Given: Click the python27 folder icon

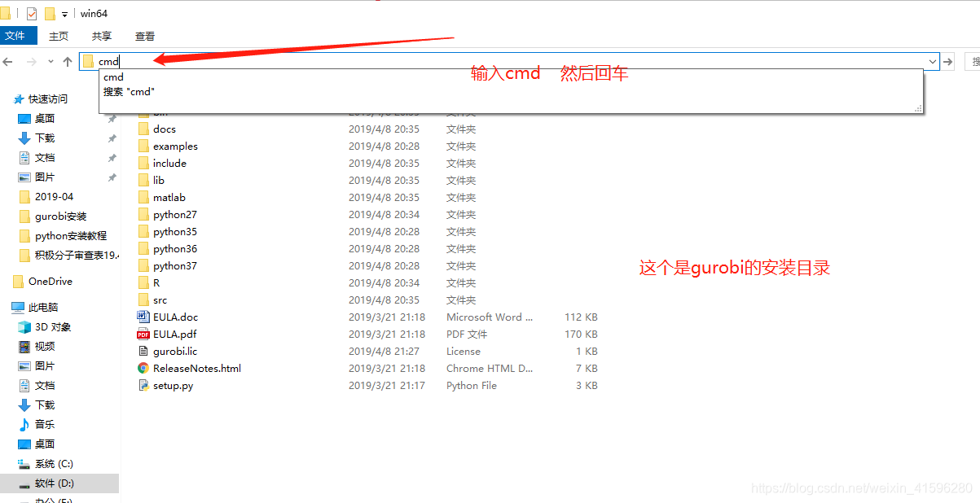Looking at the screenshot, I should (143, 215).
